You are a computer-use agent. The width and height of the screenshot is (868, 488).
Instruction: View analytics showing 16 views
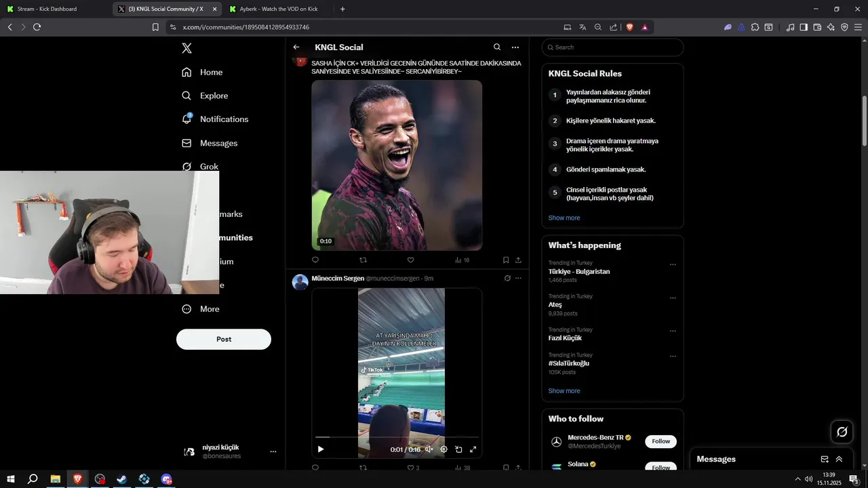(462, 260)
